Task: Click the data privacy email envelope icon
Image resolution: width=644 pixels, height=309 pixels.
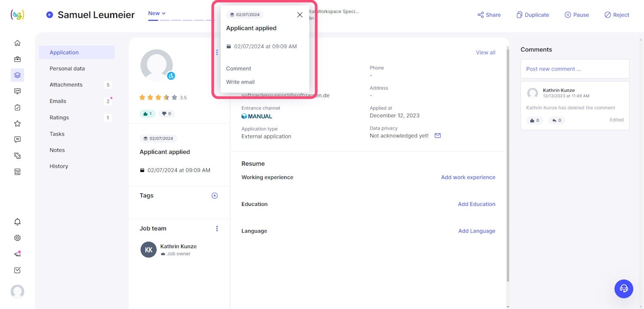Action: [x=438, y=136]
